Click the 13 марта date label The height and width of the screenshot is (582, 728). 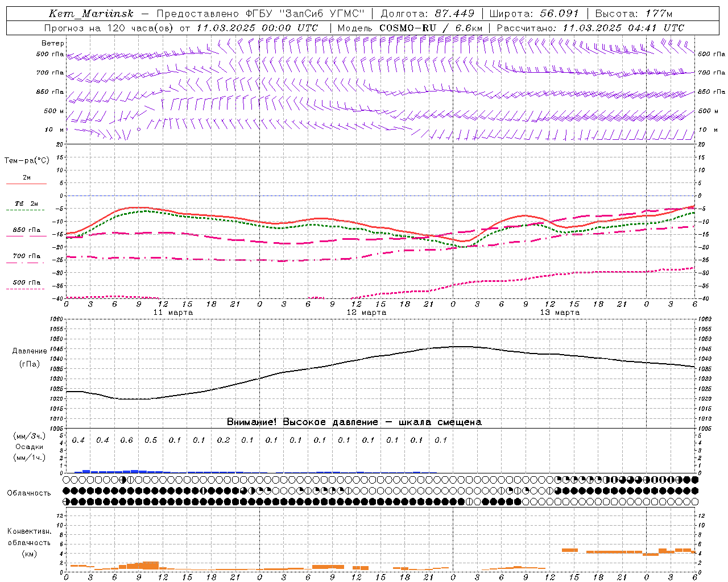tap(560, 313)
